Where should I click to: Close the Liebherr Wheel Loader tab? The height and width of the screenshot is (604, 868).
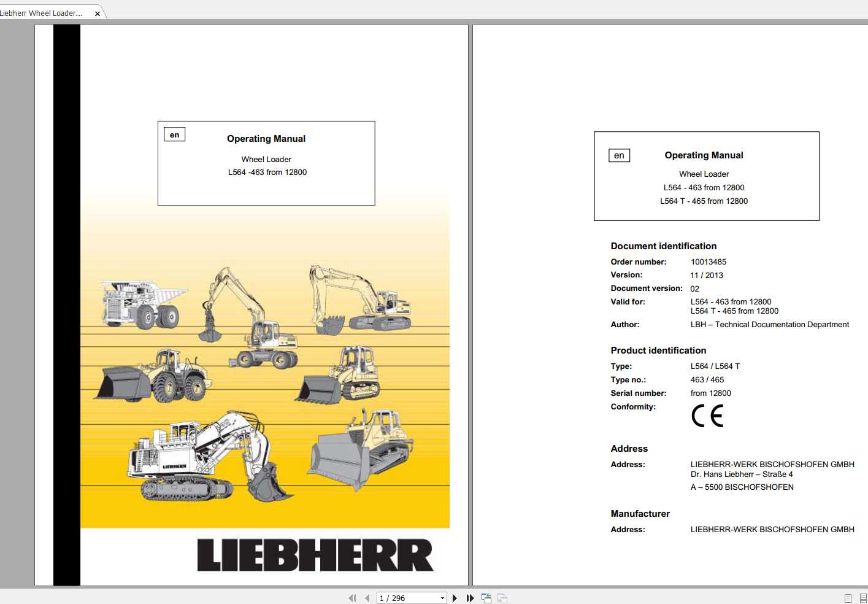click(x=97, y=12)
